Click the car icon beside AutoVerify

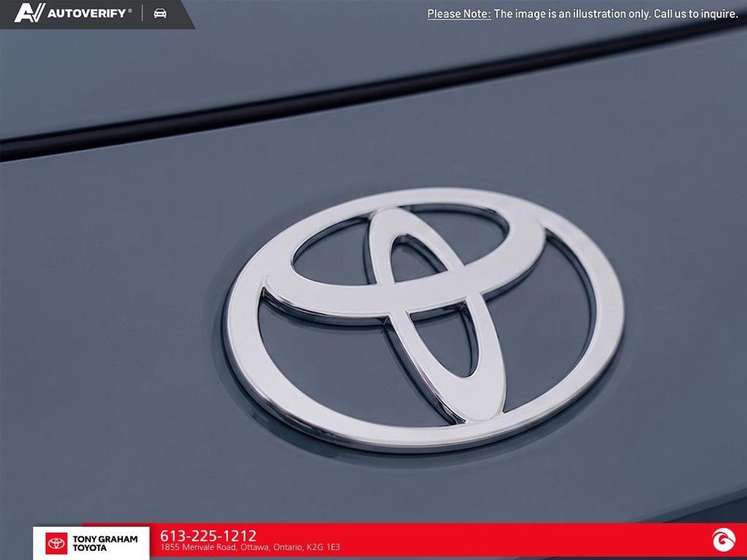point(160,13)
